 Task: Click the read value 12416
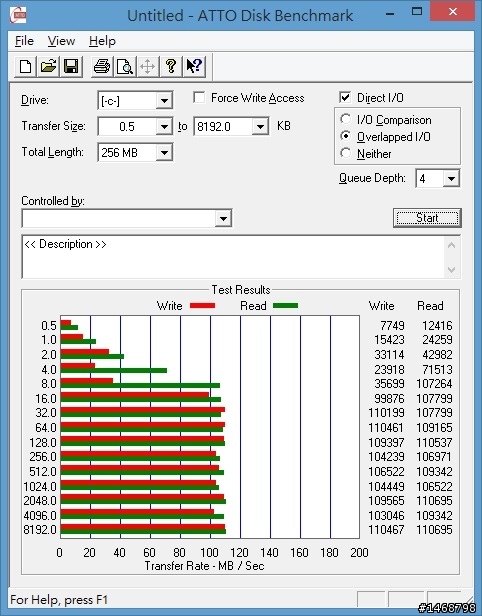437,326
